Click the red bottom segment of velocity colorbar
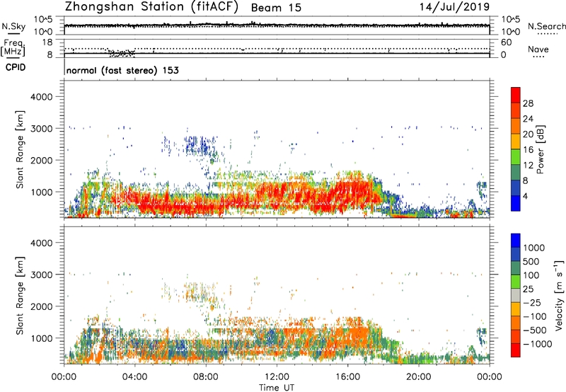The width and height of the screenshot is (566, 392). coord(516,350)
